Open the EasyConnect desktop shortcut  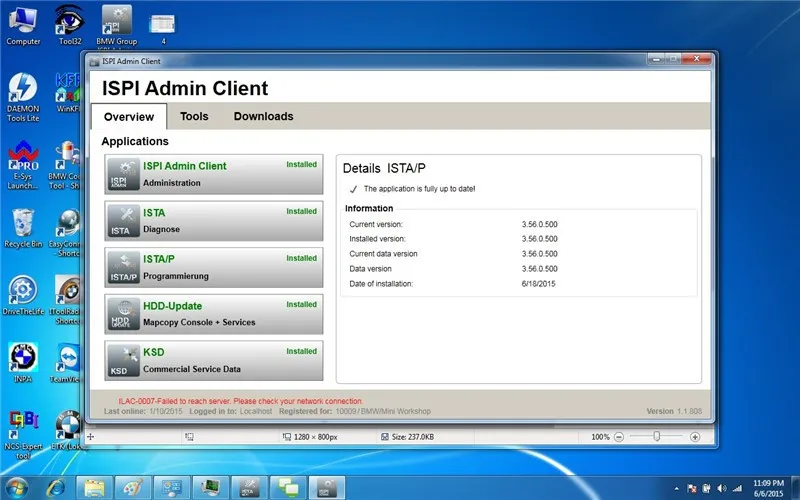point(65,233)
